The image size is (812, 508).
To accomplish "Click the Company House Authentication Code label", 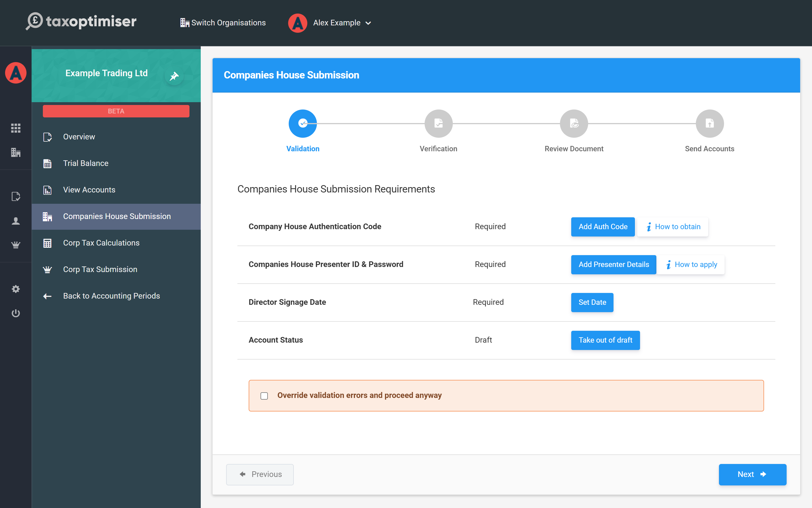I will click(315, 226).
